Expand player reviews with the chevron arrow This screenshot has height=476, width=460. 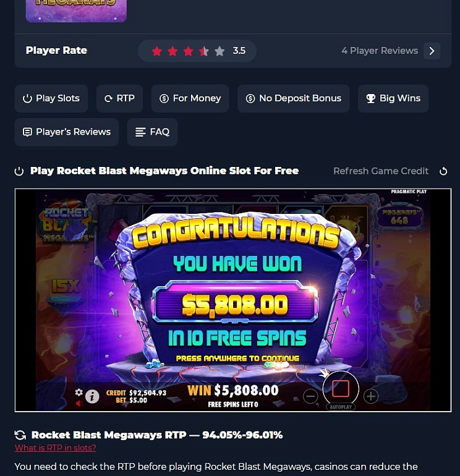click(432, 51)
